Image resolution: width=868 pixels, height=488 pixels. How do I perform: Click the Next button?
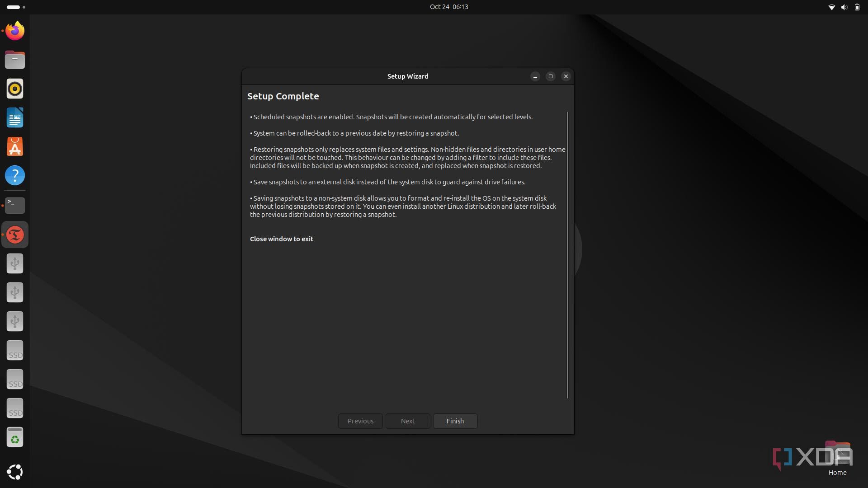click(408, 421)
